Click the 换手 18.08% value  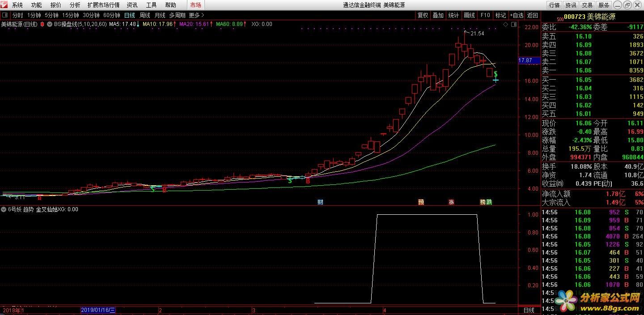(x=581, y=166)
